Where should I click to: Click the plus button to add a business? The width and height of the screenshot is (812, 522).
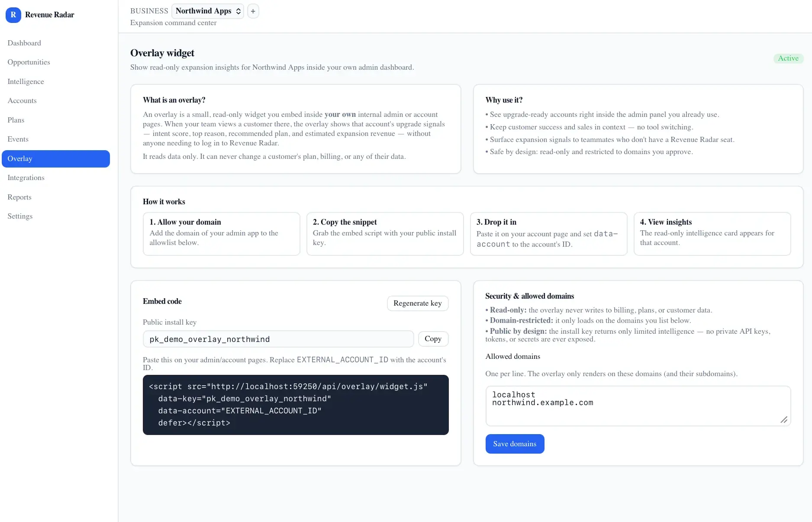(x=253, y=11)
